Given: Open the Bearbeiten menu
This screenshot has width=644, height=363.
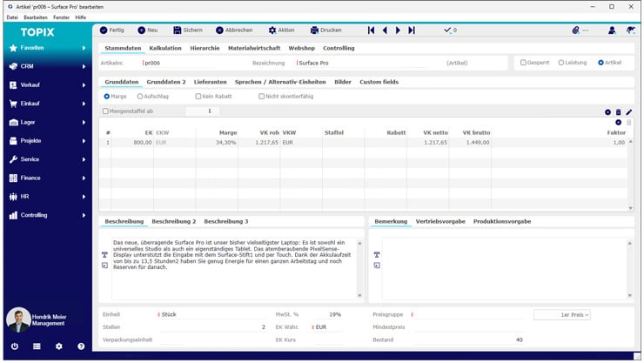Looking at the screenshot, I should [37, 17].
